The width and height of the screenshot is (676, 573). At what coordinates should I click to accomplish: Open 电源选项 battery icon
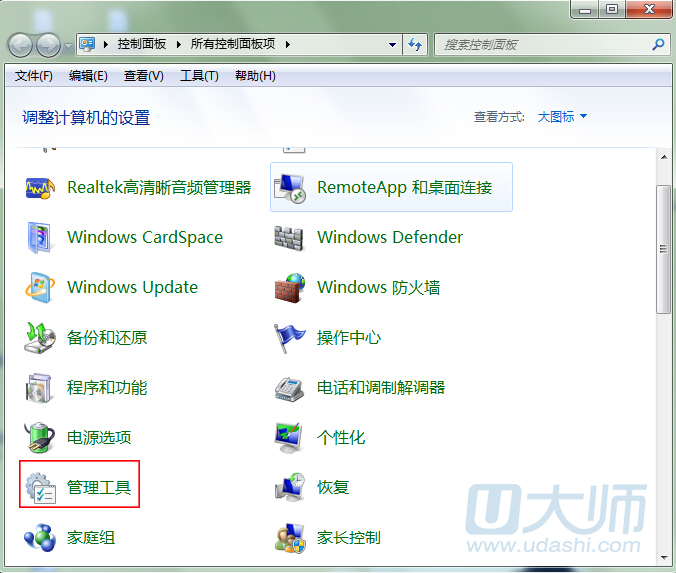point(40,437)
